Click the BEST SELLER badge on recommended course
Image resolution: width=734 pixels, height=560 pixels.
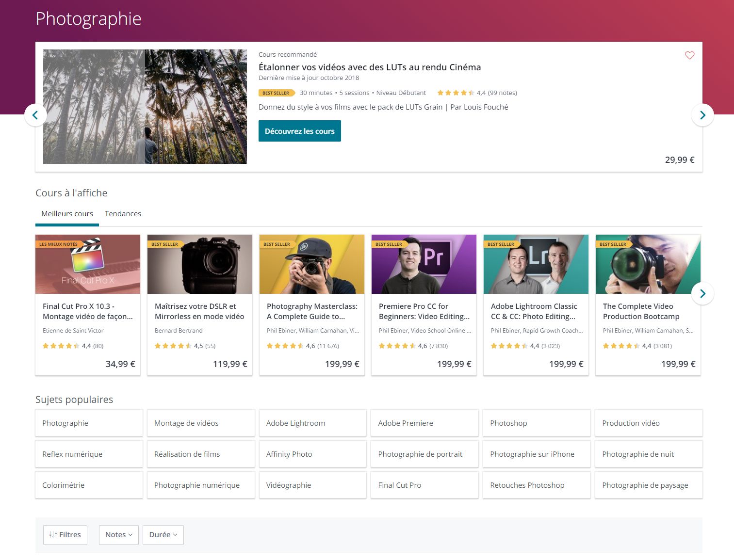point(276,93)
